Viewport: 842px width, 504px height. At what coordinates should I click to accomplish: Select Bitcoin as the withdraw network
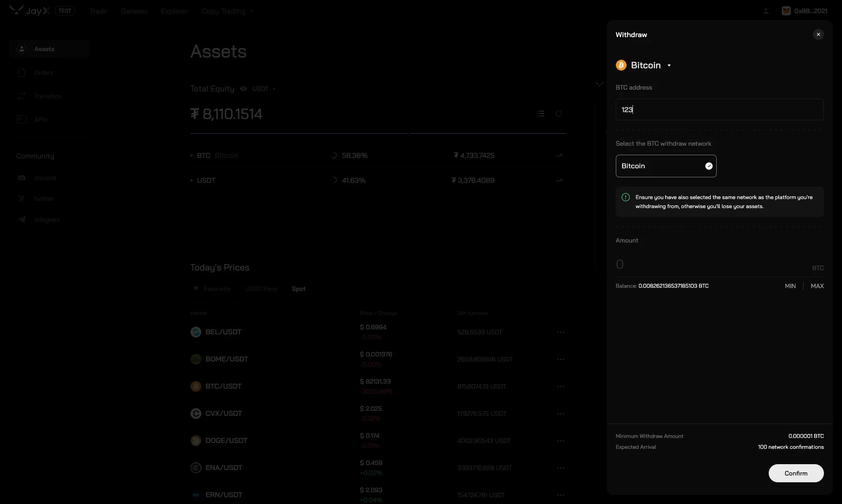[666, 166]
